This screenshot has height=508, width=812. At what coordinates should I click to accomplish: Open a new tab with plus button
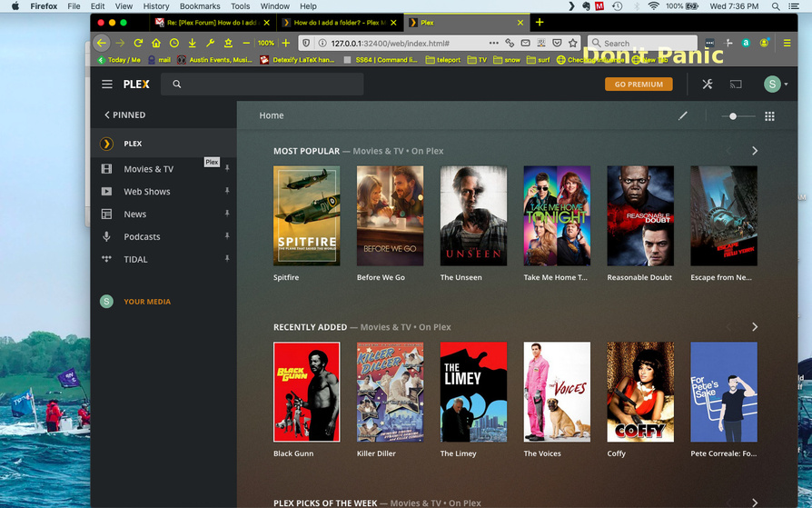(540, 23)
